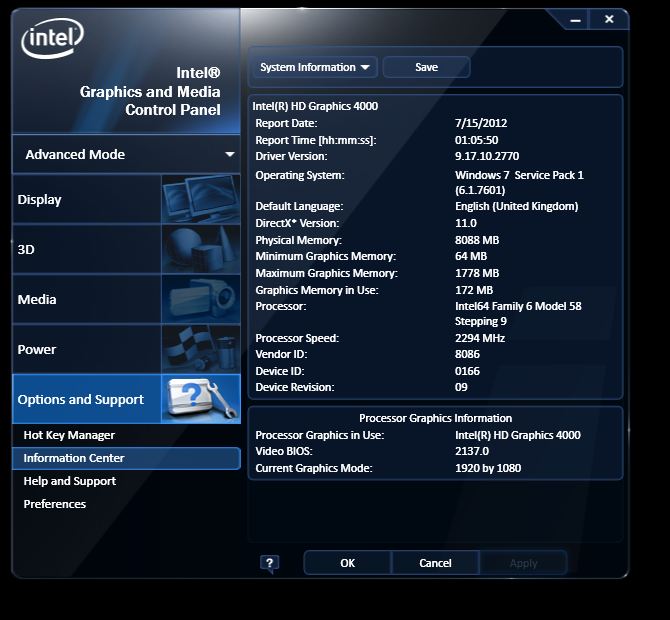Minimize the control panel window
Viewport: 670px width, 620px height.
pos(575,20)
